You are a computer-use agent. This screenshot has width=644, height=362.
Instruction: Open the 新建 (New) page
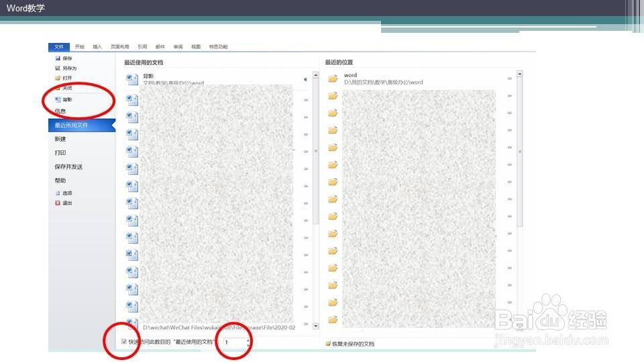coord(60,139)
